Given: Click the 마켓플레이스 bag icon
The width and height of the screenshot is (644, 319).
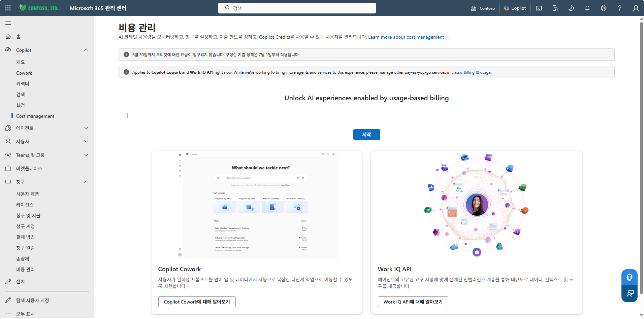Looking at the screenshot, I should pos(8,168).
